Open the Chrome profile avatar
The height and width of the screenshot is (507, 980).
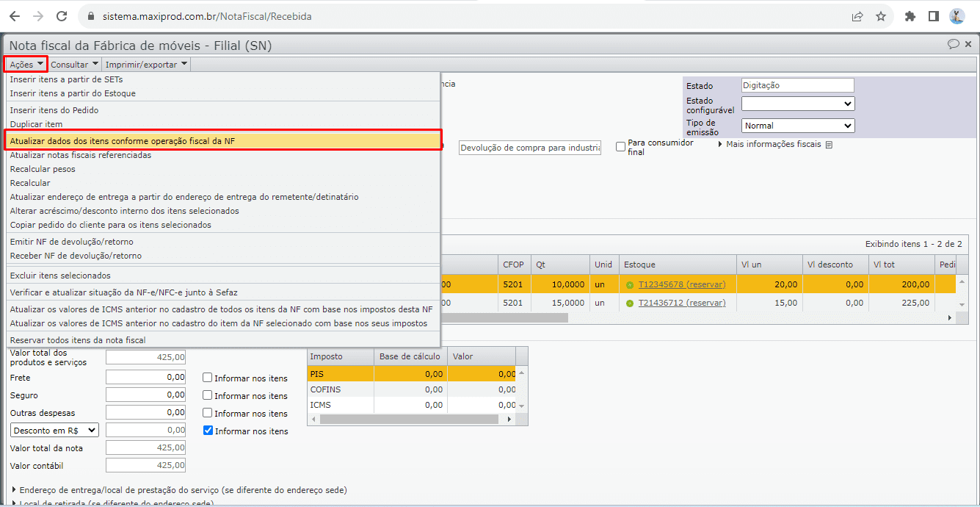957,16
